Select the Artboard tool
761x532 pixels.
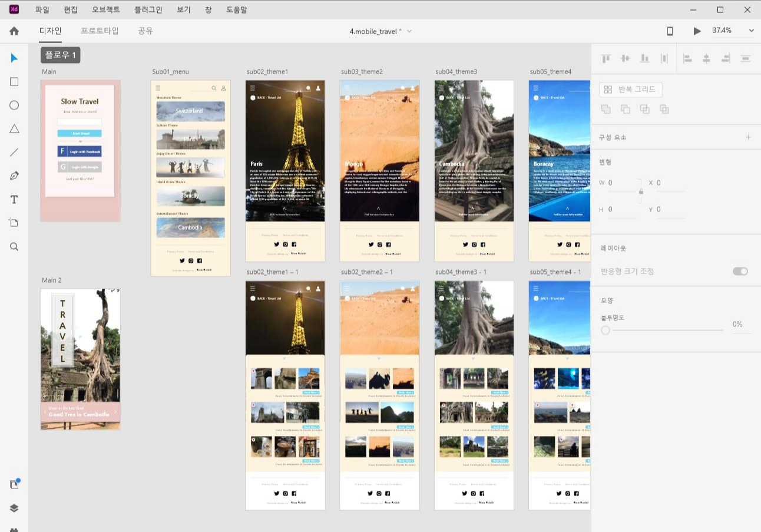pos(14,223)
